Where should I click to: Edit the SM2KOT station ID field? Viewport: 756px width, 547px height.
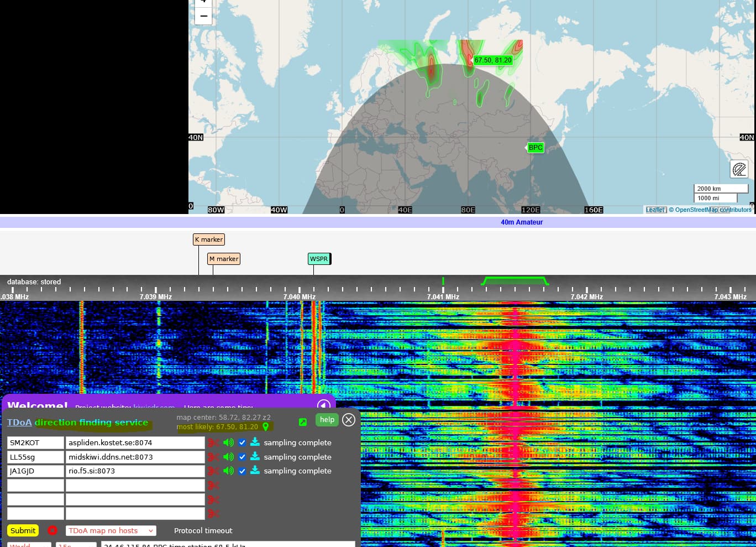click(35, 442)
